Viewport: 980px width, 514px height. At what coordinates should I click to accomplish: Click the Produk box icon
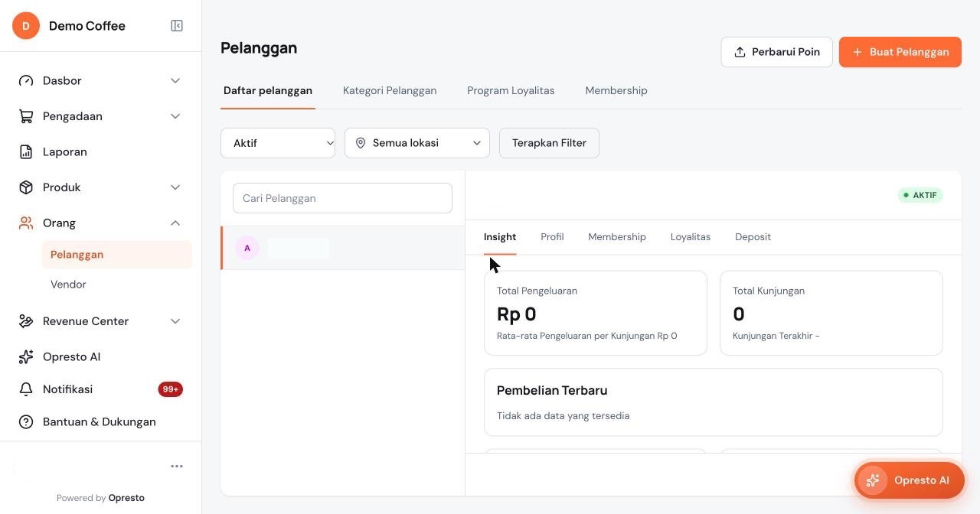pyautogui.click(x=26, y=187)
